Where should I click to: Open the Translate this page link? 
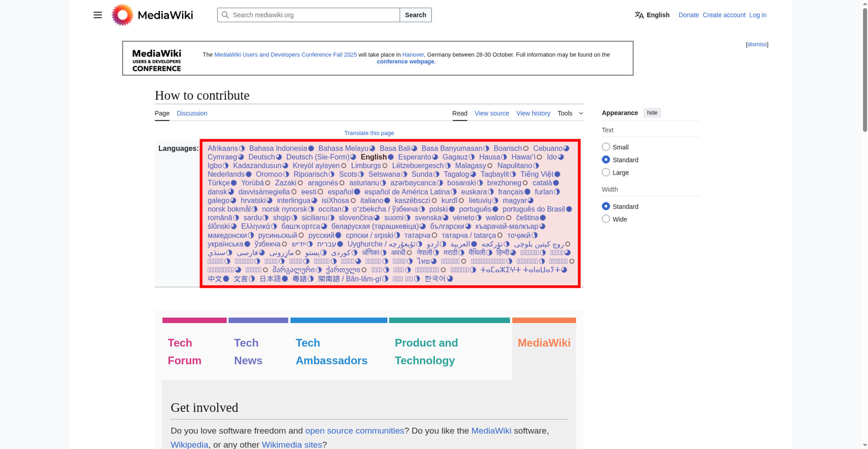(x=369, y=133)
